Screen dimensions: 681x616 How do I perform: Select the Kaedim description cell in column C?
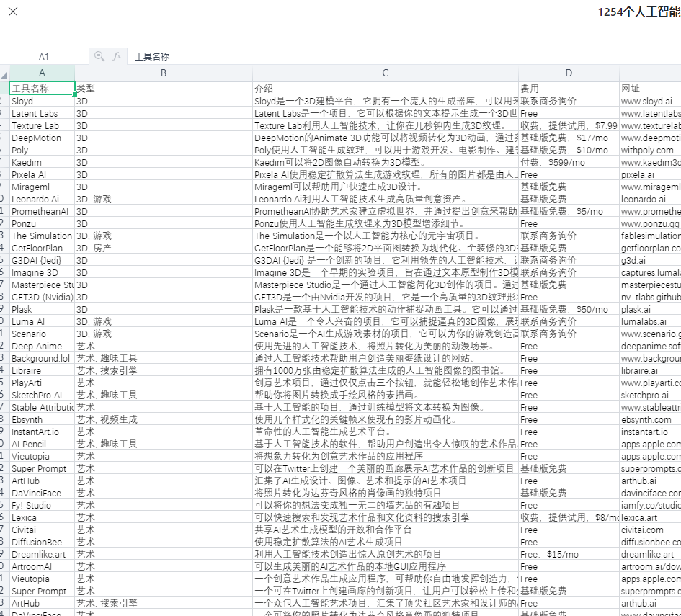(x=386, y=162)
